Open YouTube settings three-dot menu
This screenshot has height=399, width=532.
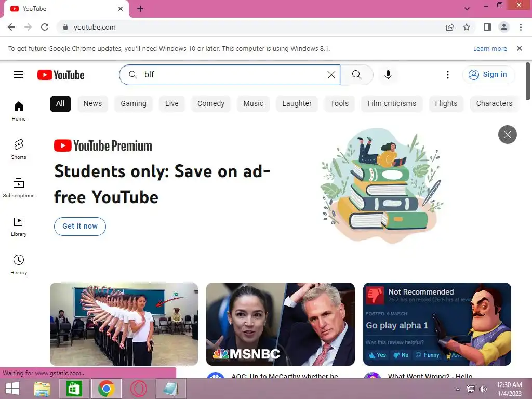pos(448,75)
